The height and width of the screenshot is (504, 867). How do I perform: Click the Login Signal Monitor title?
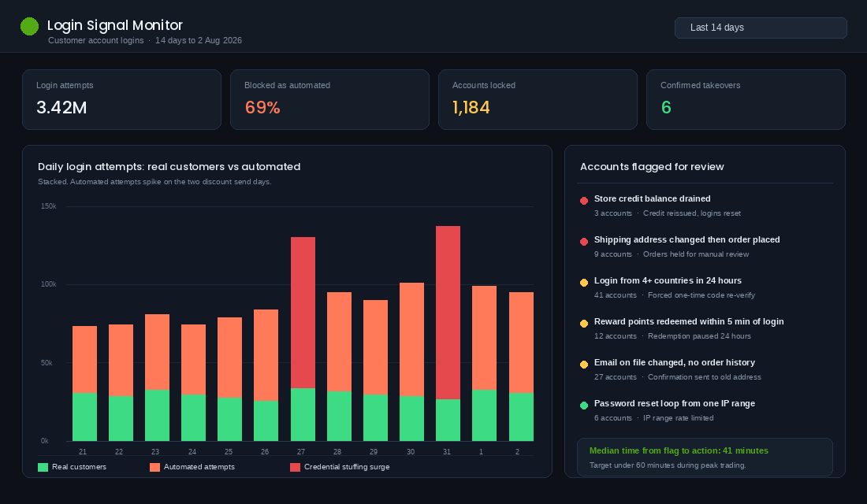115,25
